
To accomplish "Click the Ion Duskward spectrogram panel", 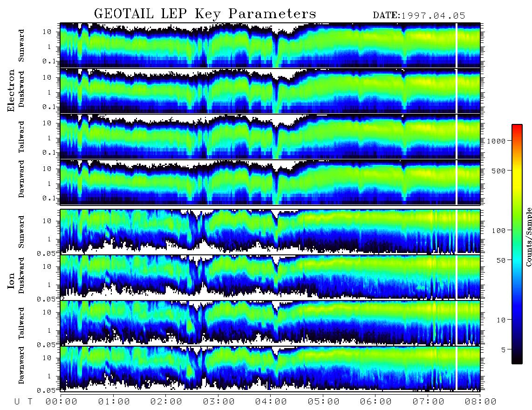I will (270, 277).
